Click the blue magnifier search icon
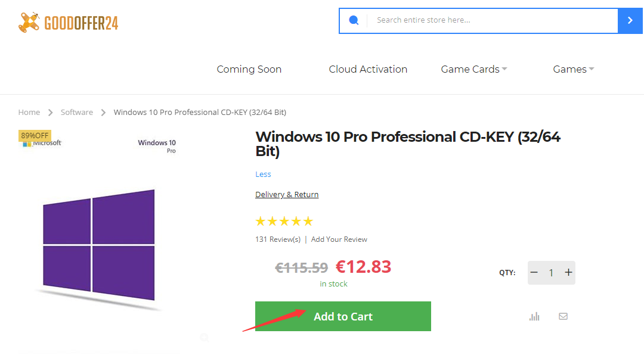Viewport: 644px width, 355px height. (x=354, y=20)
